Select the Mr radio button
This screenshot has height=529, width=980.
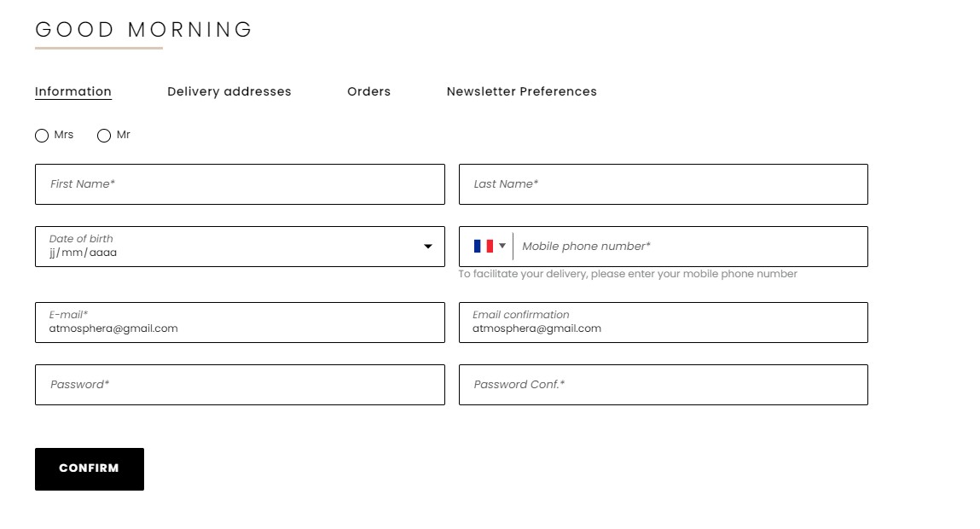pos(104,136)
